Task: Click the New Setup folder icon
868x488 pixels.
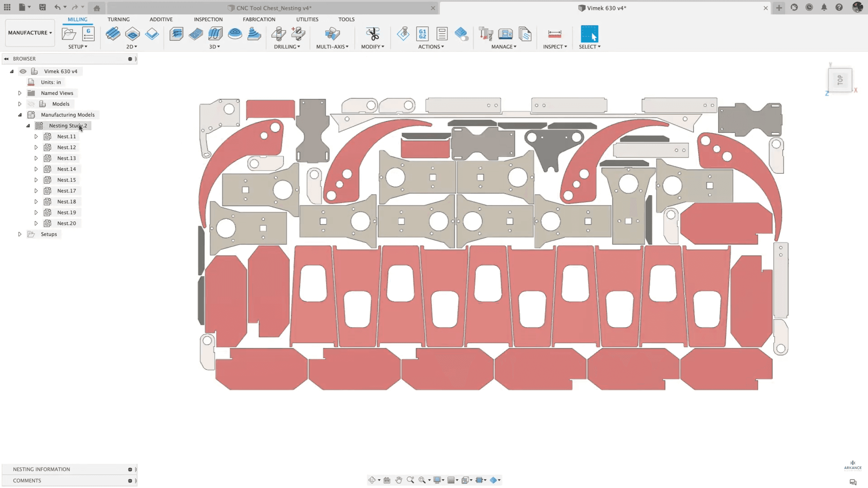Action: 69,34
